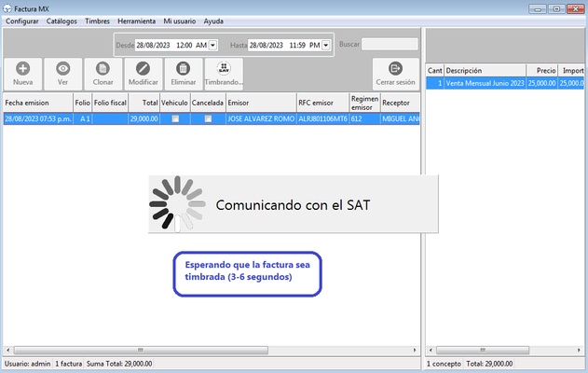This screenshot has width=588, height=373.
Task: Minimize the Factura MX window
Action: click(538, 8)
